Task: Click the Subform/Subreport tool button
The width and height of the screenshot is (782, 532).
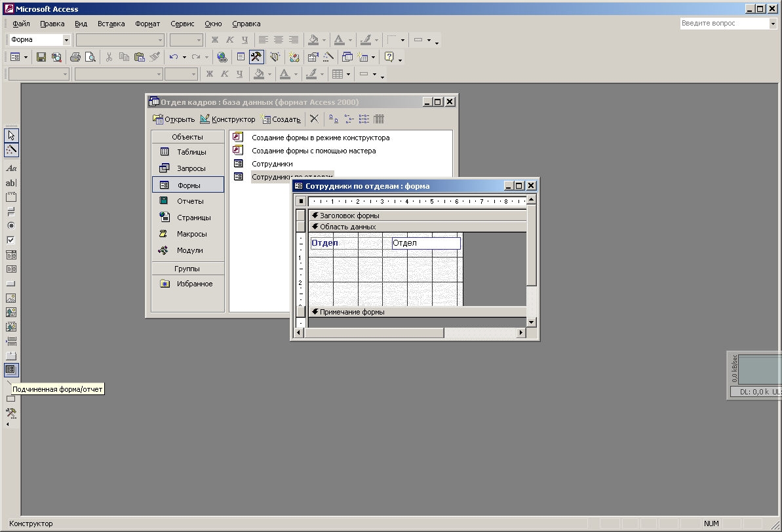Action: coord(11,370)
